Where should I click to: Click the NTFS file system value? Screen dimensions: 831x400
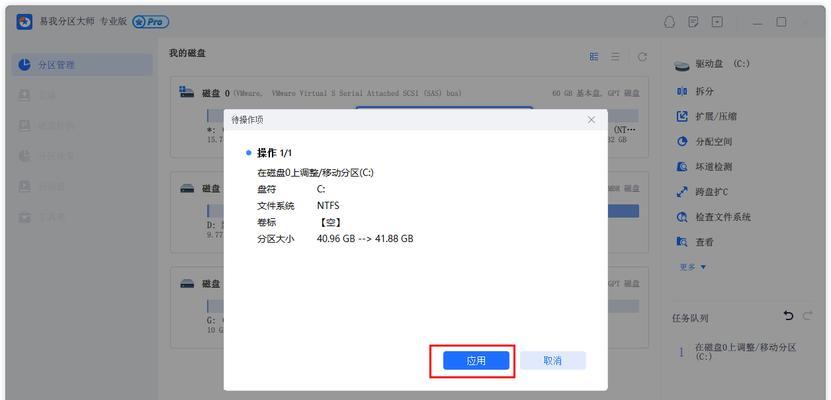(328, 205)
